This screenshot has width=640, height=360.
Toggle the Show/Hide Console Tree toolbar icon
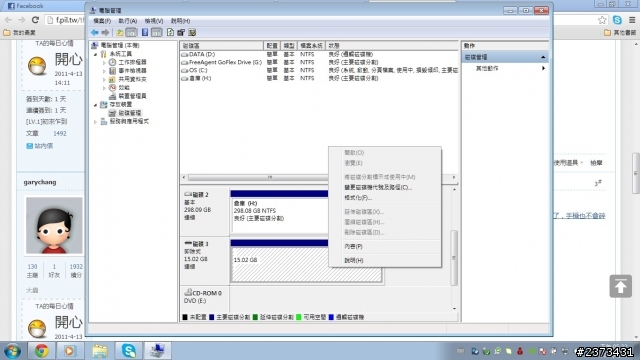click(x=131, y=32)
